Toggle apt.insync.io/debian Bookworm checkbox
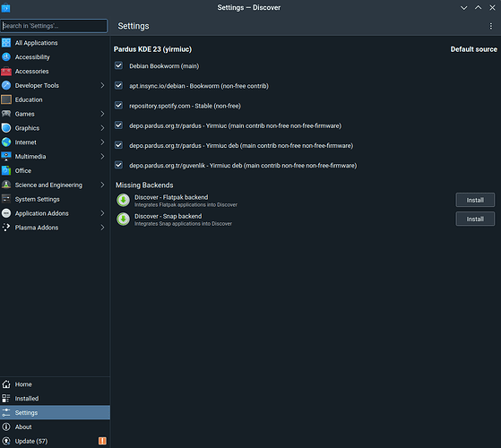 [118, 86]
